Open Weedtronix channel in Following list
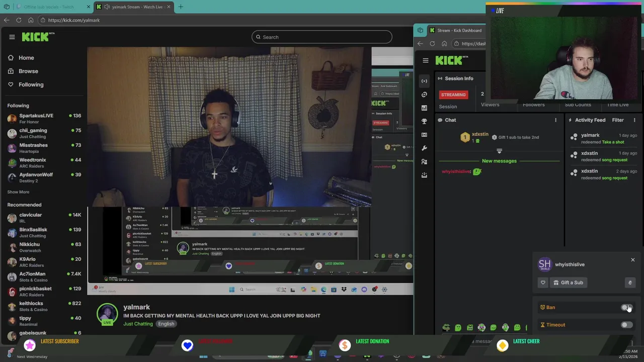The height and width of the screenshot is (362, 644). tap(44, 162)
